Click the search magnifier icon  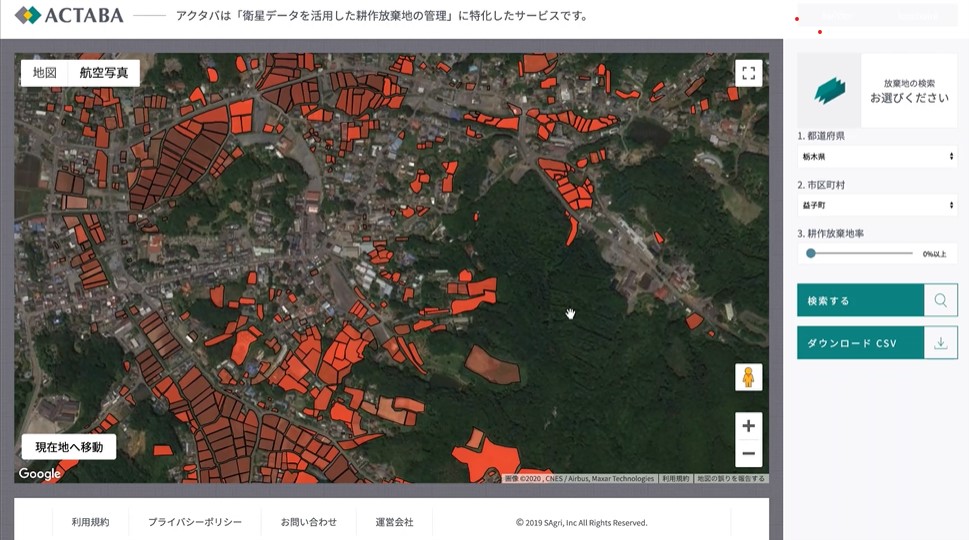(940, 300)
